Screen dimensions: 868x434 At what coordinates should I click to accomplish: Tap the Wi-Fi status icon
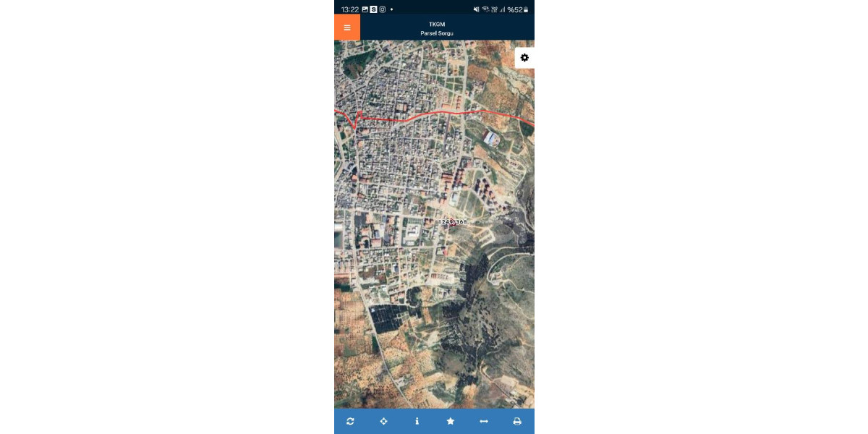pos(485,9)
